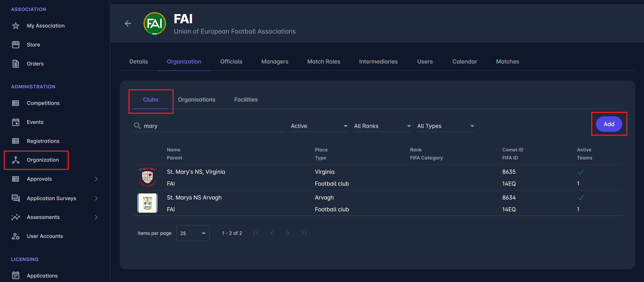
Task: Go to Registrations in the sidebar
Action: (43, 141)
